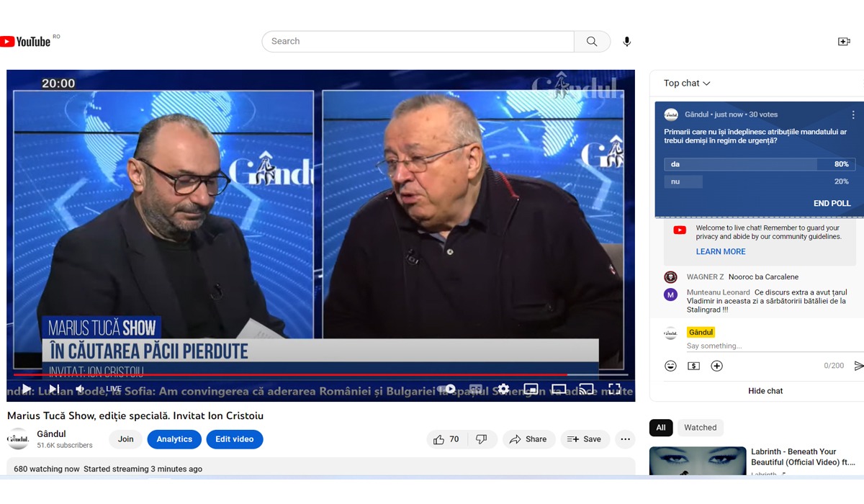Open the Super Chat dollar icon
Screen dimensions: 864x504
click(693, 366)
